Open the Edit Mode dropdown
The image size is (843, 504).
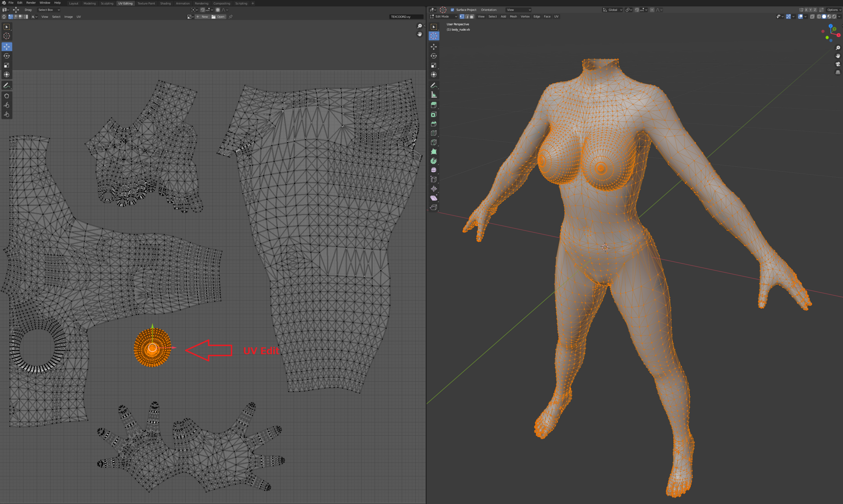tap(443, 17)
